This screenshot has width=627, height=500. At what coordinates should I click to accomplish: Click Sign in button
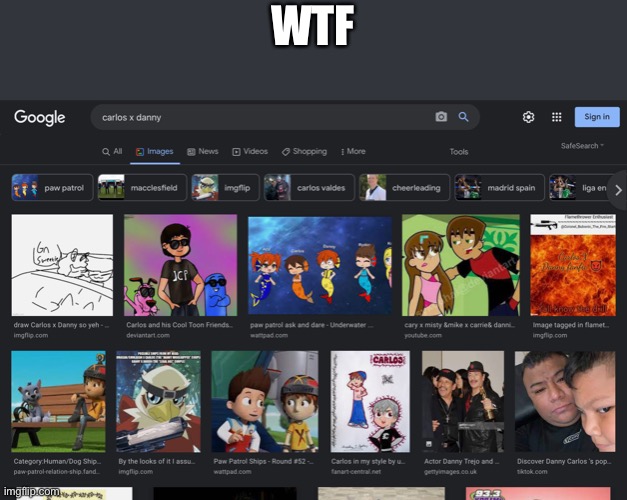[597, 117]
